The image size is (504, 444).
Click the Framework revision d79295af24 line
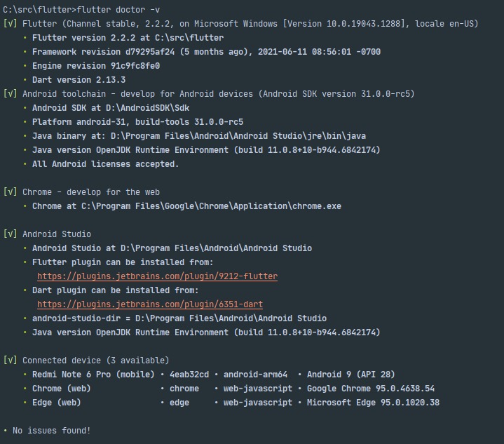click(x=206, y=51)
